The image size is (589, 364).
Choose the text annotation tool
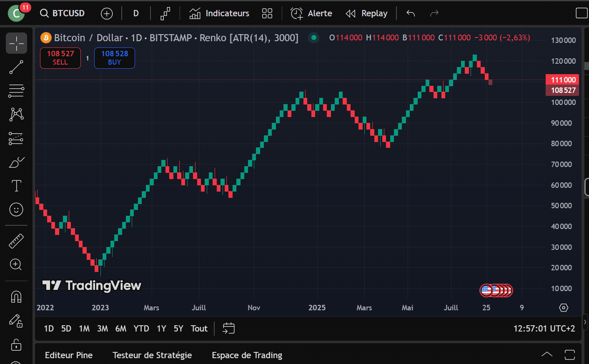coord(16,186)
